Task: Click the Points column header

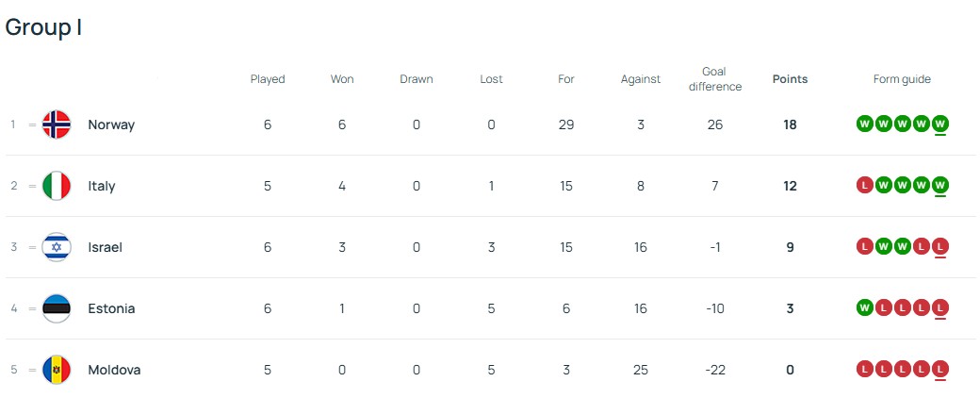Action: (790, 79)
